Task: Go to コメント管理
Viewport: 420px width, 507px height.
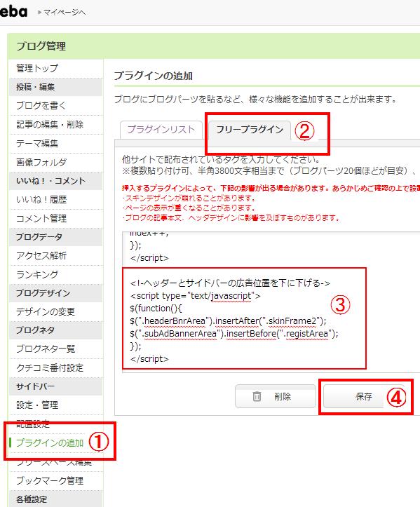Action: [41, 218]
